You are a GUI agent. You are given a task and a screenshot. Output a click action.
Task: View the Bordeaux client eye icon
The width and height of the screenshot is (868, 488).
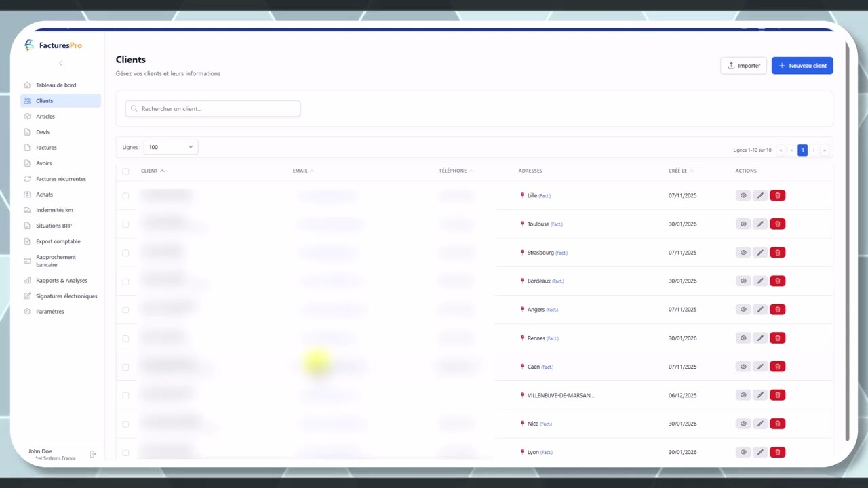[743, 281]
